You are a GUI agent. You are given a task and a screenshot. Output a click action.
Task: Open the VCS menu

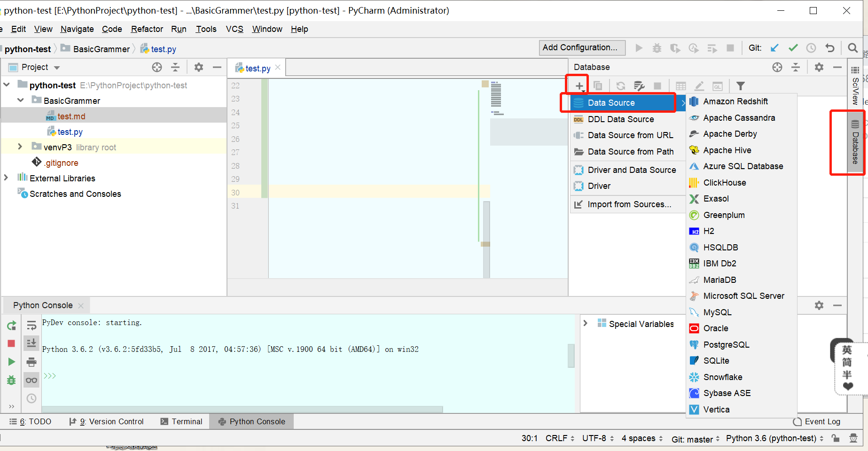pyautogui.click(x=235, y=29)
